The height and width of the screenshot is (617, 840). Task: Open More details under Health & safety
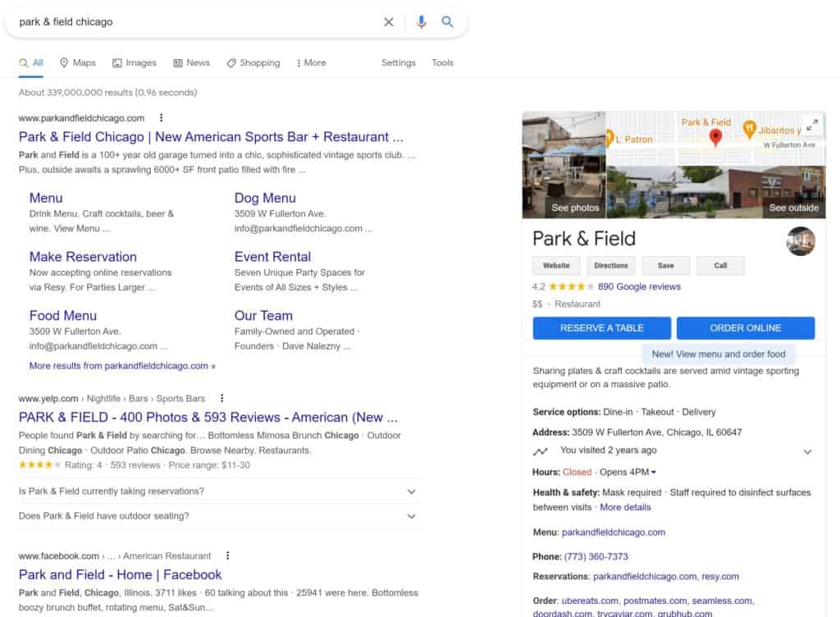click(625, 507)
